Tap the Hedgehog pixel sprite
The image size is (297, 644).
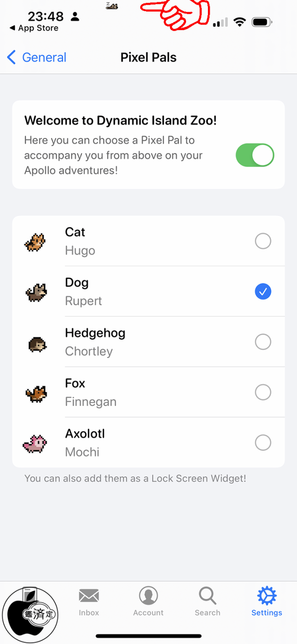click(37, 343)
